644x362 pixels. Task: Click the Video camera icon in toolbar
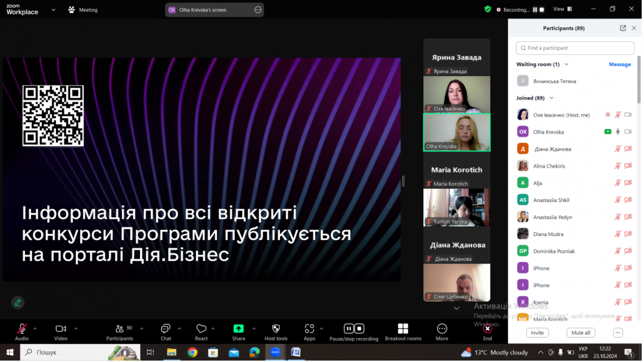[61, 328]
